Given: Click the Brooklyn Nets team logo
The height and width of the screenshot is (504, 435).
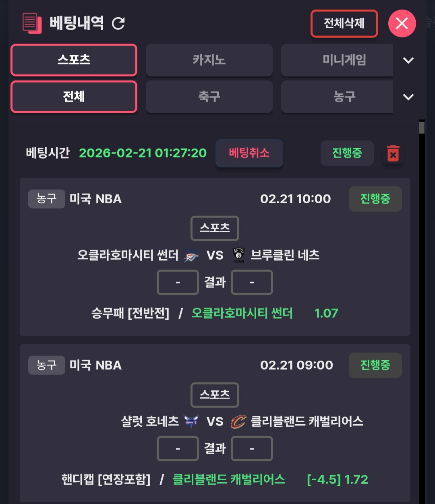Looking at the screenshot, I should pyautogui.click(x=238, y=255).
